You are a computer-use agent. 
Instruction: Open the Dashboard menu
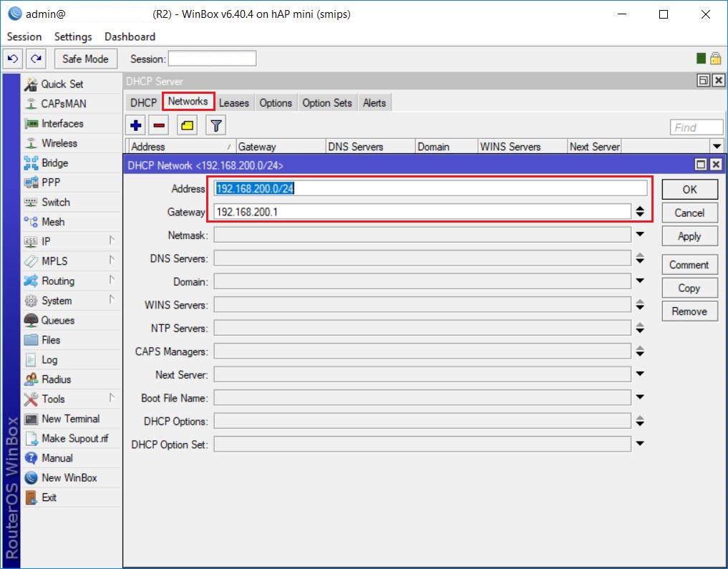point(130,37)
